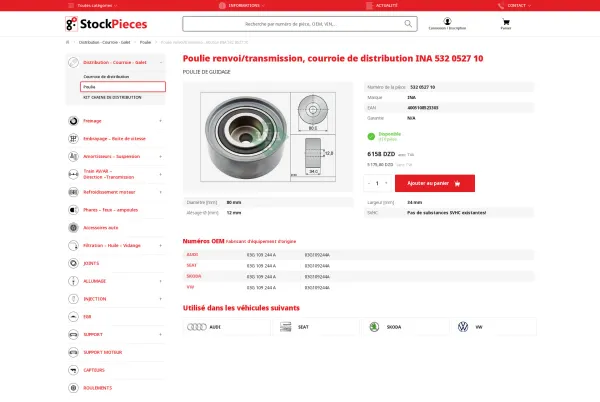
Task: Click the Refroidissement moteur radiator icon
Action: click(73, 192)
